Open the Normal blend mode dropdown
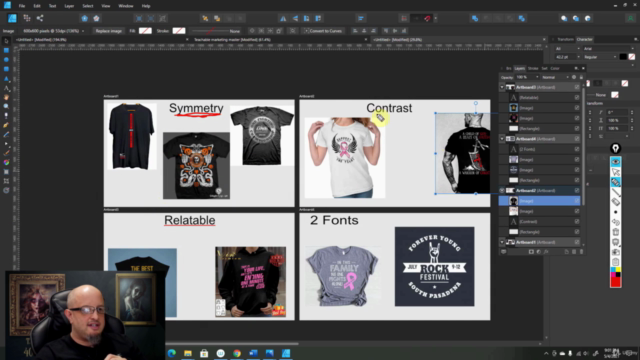 [x=555, y=77]
